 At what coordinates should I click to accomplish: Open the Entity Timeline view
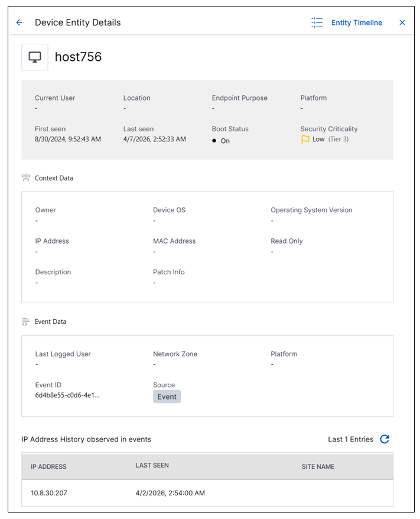point(356,22)
